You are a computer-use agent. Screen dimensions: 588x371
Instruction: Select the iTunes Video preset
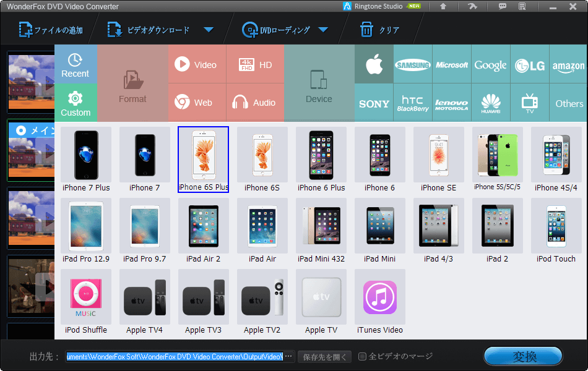tap(380, 302)
